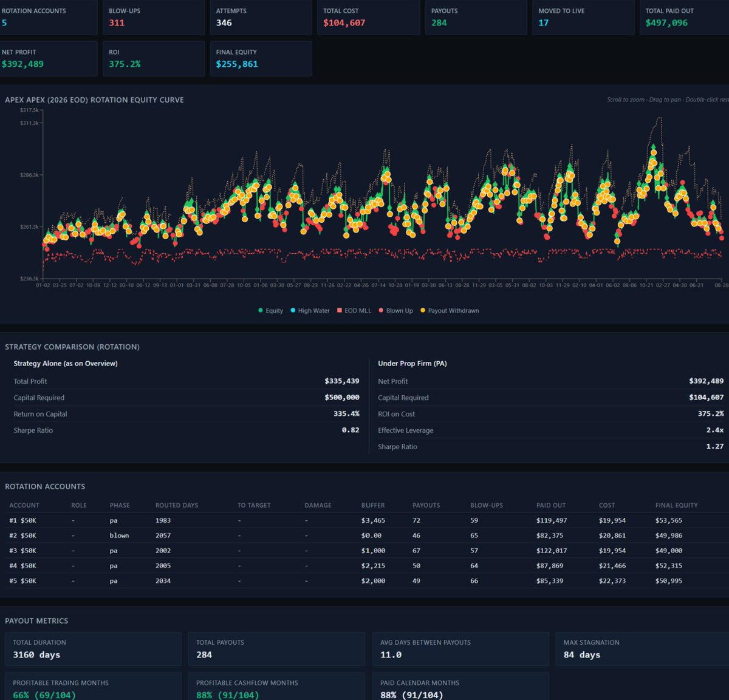Toggle the Equity series in chart legend
Viewport: 729px width, 700px height.
pyautogui.click(x=270, y=310)
